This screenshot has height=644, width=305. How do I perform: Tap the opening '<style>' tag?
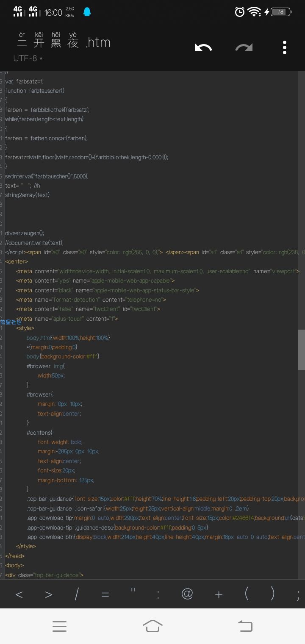coord(25,328)
